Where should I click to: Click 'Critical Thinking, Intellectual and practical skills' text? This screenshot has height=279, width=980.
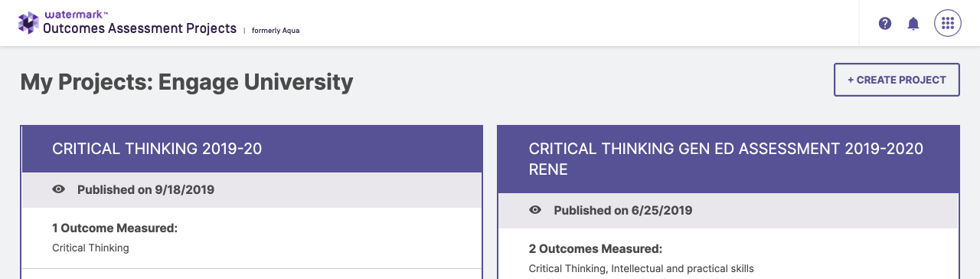[642, 268]
